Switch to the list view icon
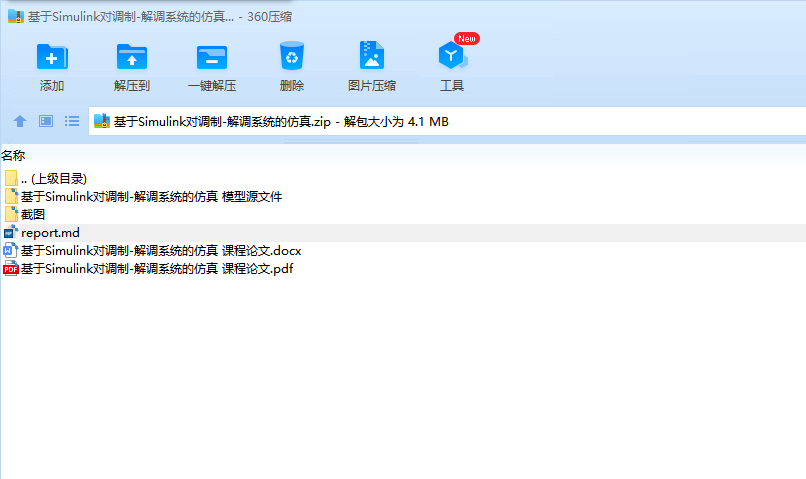Viewport: 806px width, 479px height. [72, 121]
